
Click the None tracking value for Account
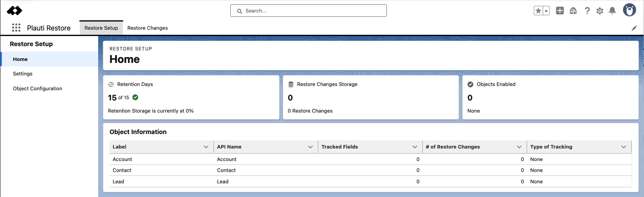[536, 159]
